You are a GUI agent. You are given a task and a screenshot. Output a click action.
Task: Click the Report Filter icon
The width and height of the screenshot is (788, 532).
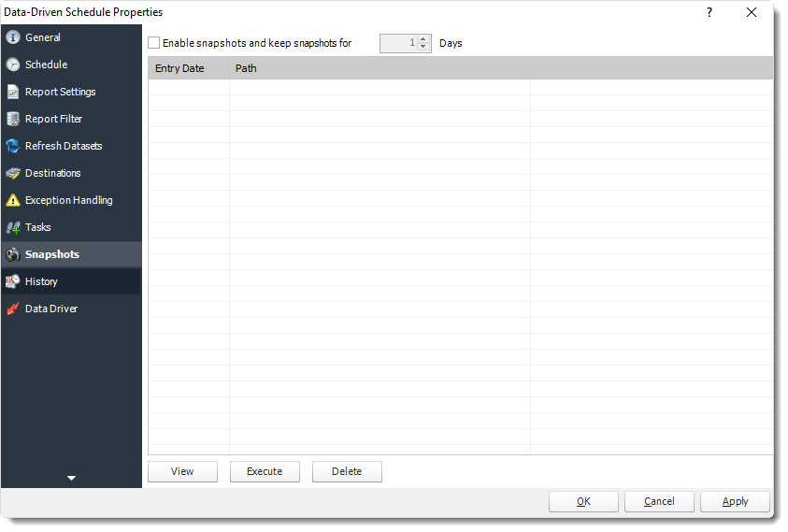(13, 119)
